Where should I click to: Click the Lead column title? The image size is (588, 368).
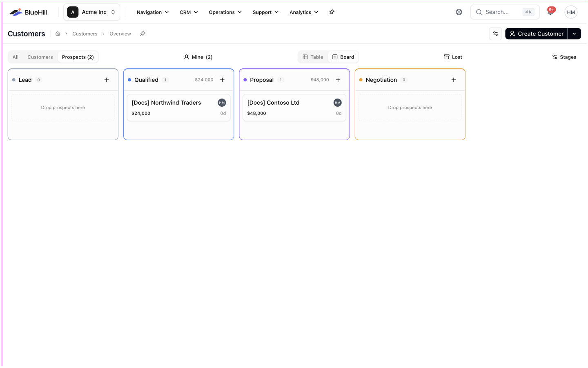pyautogui.click(x=25, y=80)
